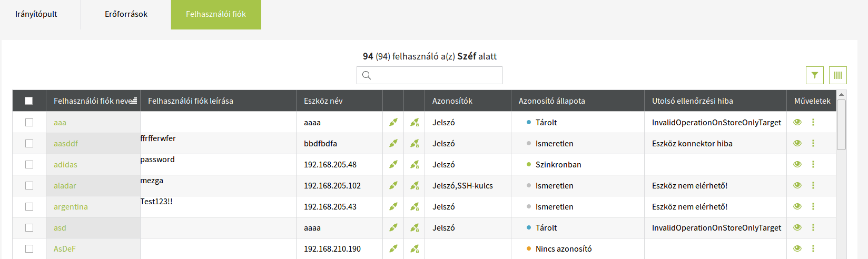Click the plug icon in the aladar row
This screenshot has height=259, width=868.
393,185
